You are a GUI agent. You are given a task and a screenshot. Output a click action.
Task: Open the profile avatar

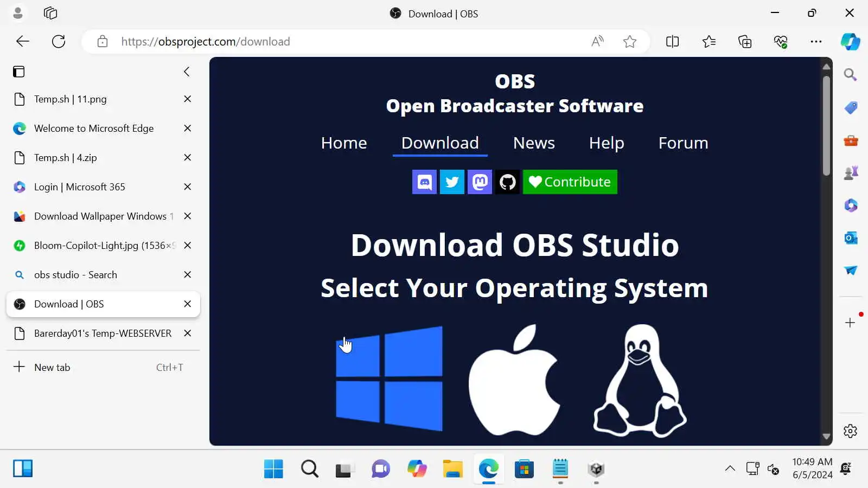(x=18, y=13)
